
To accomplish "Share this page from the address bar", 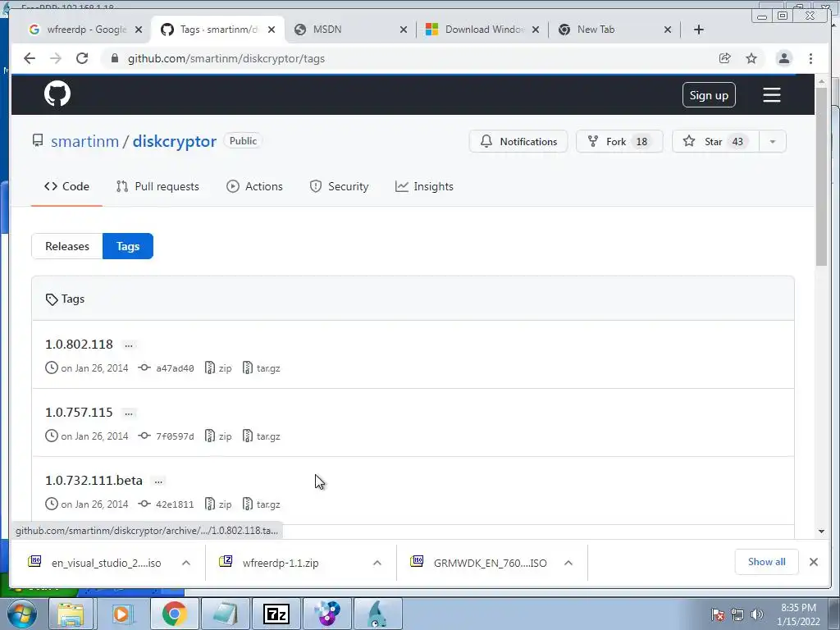I will click(x=724, y=58).
